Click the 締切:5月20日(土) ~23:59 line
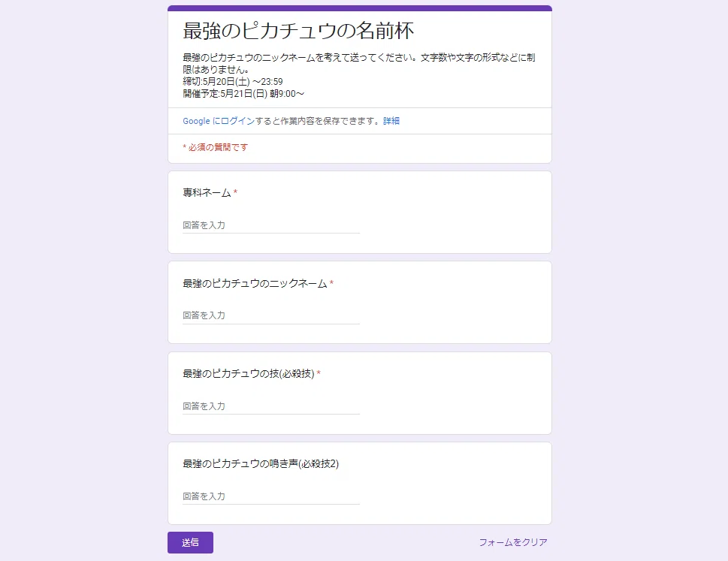This screenshot has width=728, height=561. coord(233,82)
